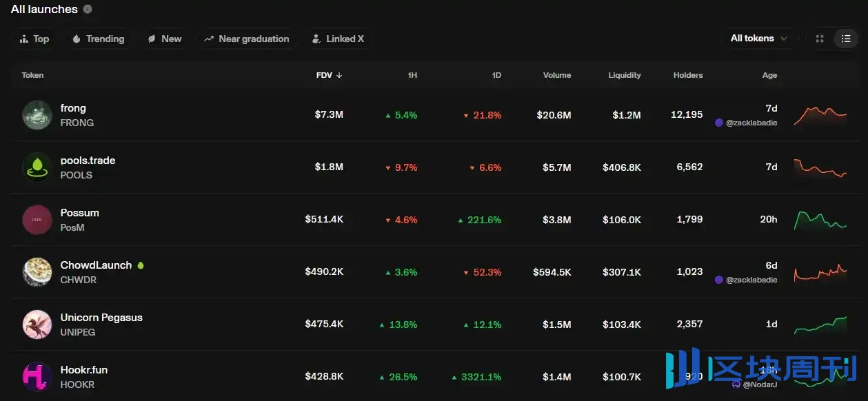This screenshot has width=868, height=401.
Task: Filter by Linked X tab
Action: (x=338, y=39)
